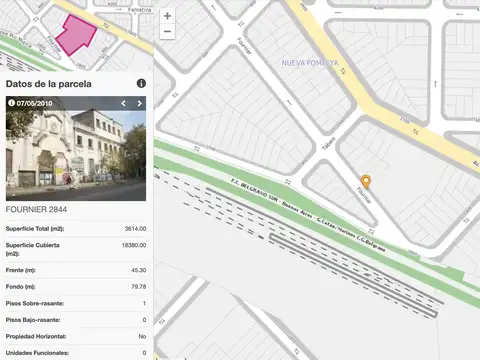Select Superficie Cubierta value 18380.00
The image size is (480, 360).
point(134,245)
